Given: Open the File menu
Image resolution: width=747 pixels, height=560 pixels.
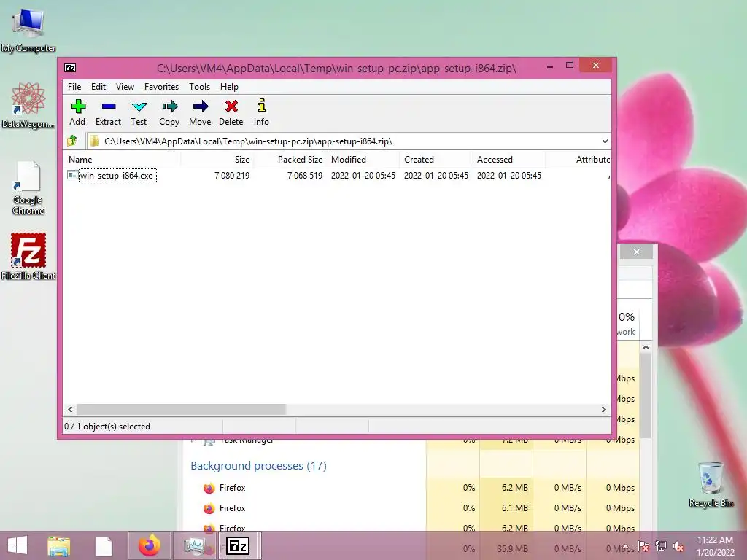Looking at the screenshot, I should [74, 87].
